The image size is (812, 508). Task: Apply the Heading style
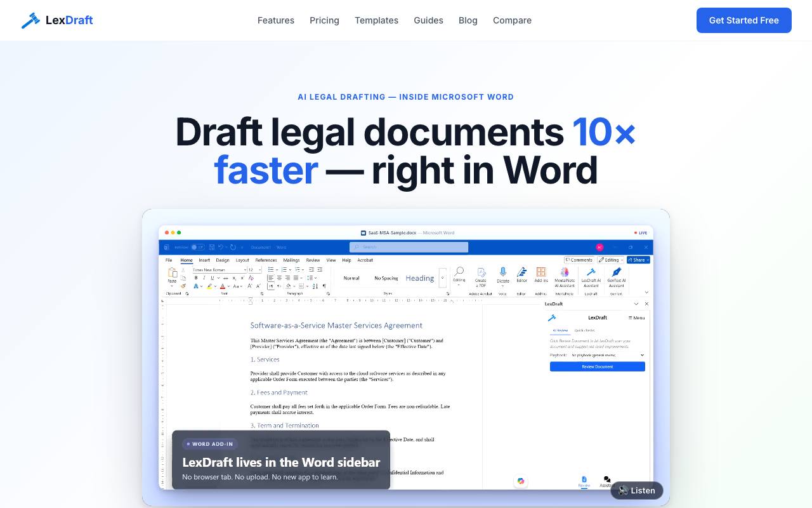pyautogui.click(x=420, y=278)
